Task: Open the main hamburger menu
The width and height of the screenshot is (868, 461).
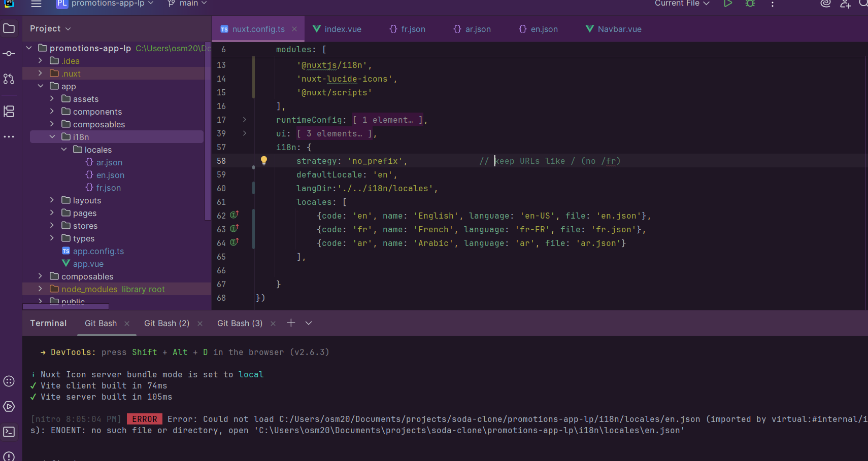Action: pyautogui.click(x=36, y=4)
